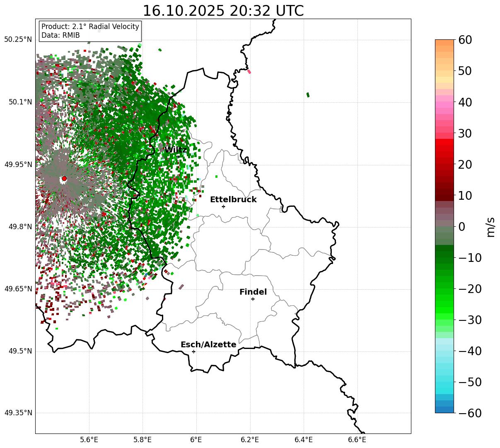
Task: Click the colorbar value 10
Action: pyautogui.click(x=465, y=195)
